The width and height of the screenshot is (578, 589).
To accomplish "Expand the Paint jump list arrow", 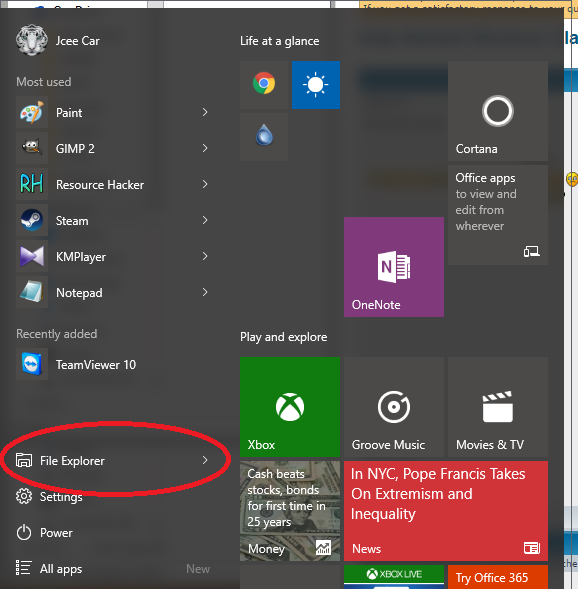I will 205,112.
